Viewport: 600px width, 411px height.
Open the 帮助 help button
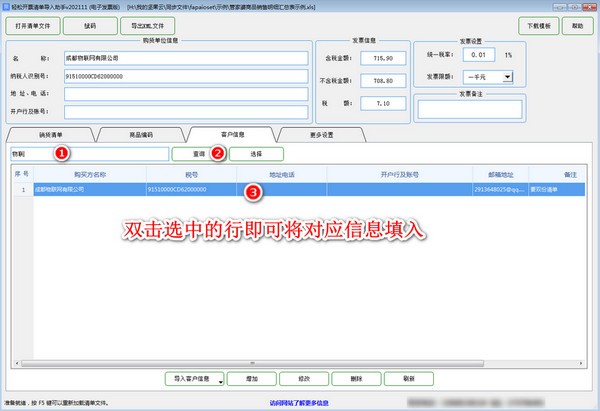tap(579, 24)
